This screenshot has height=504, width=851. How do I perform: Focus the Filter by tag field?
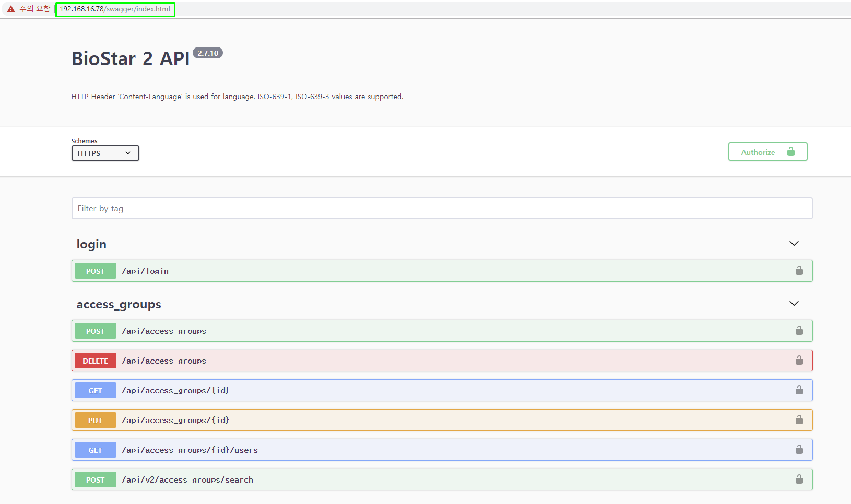click(442, 208)
